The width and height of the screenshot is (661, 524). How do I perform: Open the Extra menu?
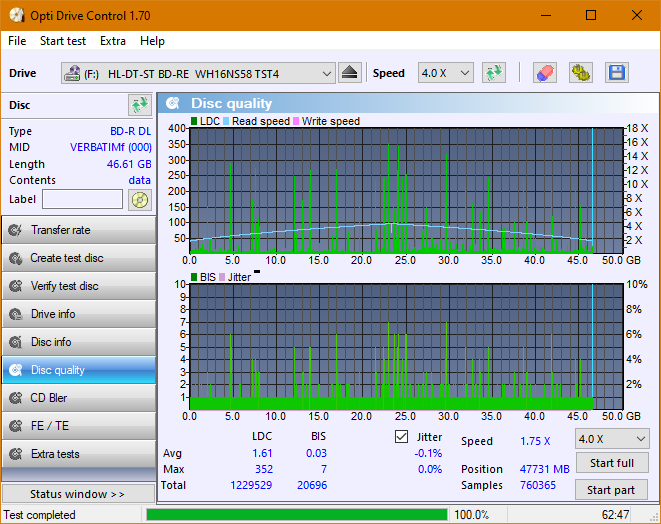point(113,41)
